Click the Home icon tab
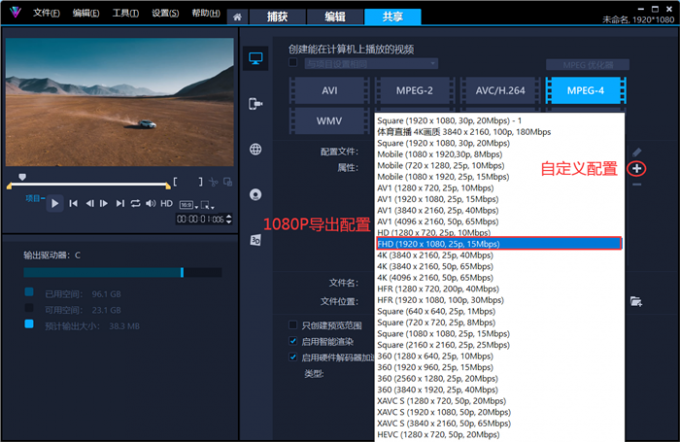This screenshot has width=680, height=442. 236,17
